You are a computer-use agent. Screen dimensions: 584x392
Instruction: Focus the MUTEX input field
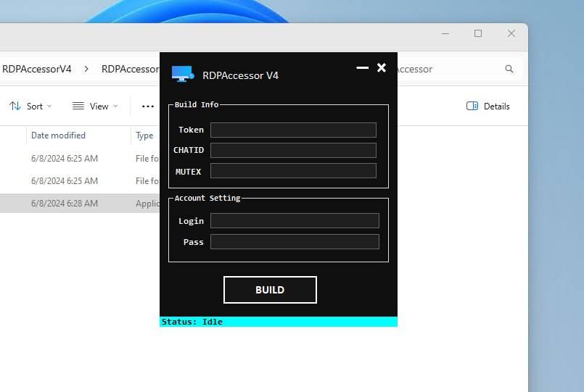(x=293, y=171)
